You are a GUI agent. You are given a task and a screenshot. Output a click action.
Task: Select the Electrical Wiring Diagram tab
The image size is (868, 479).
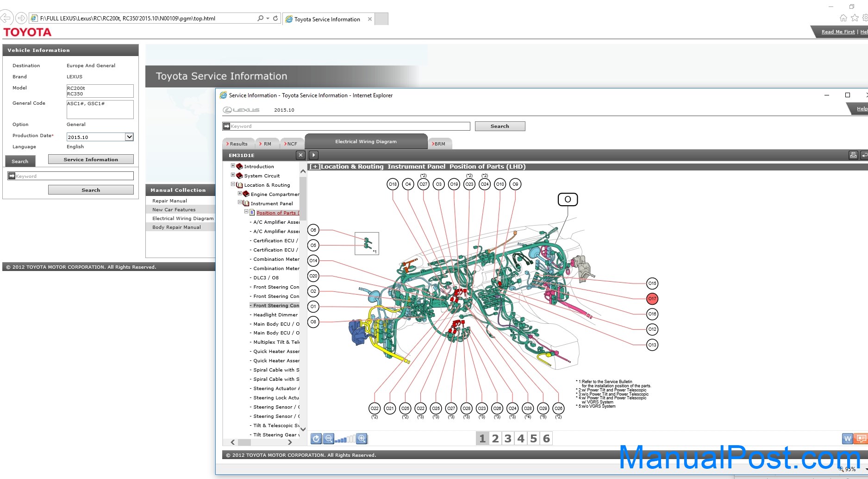[366, 141]
